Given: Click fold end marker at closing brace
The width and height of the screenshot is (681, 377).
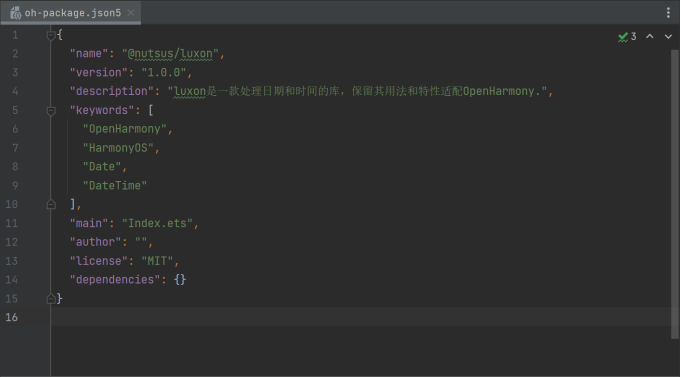Looking at the screenshot, I should (51, 298).
